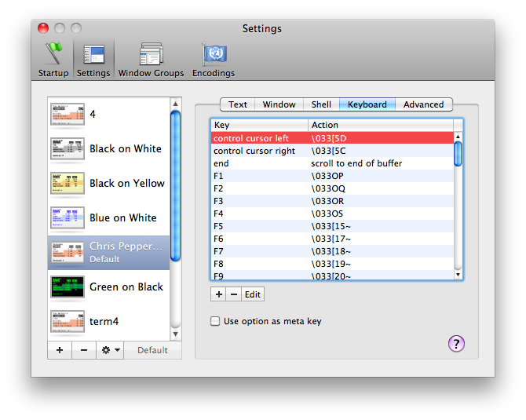Viewport: 526px width, 420px height.
Task: Select the F7 key mapping
Action: [x=332, y=251]
